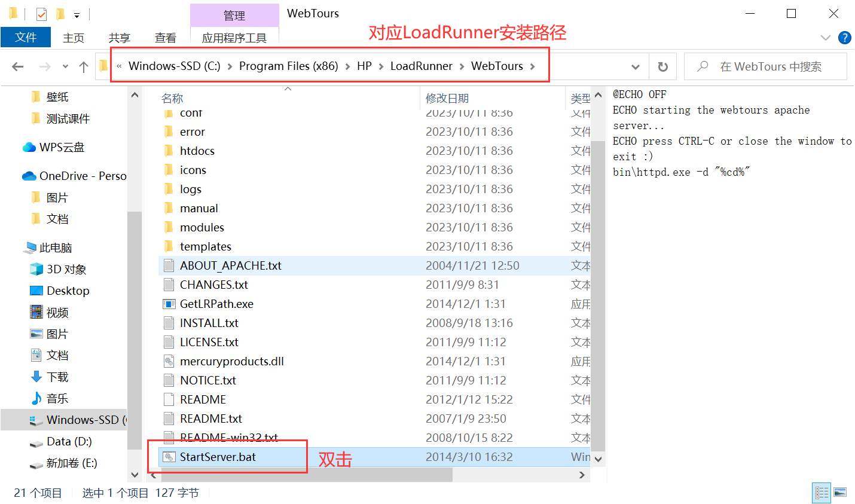The width and height of the screenshot is (855, 504).
Task: Switch to the 主页 ribbon tab
Action: pos(74,38)
